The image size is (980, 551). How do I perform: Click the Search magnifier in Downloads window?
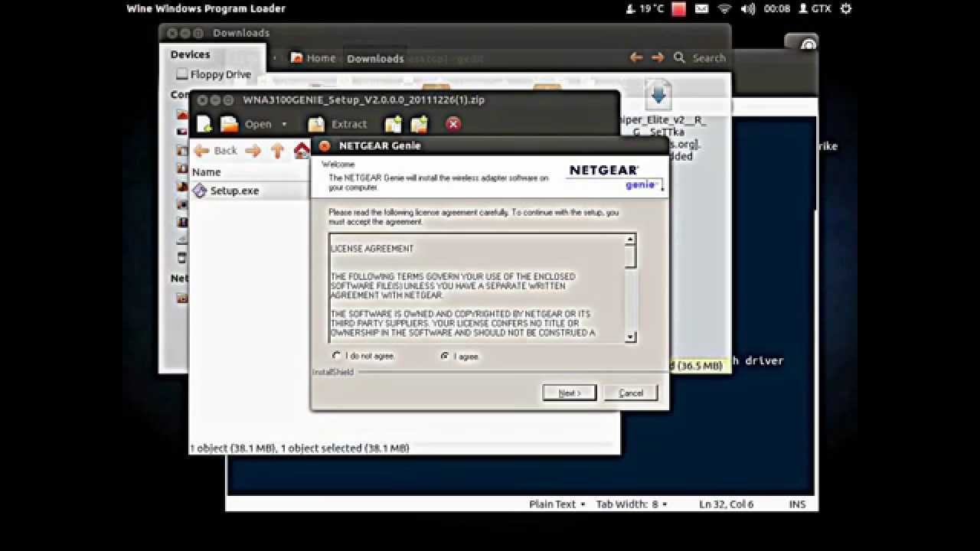679,57
